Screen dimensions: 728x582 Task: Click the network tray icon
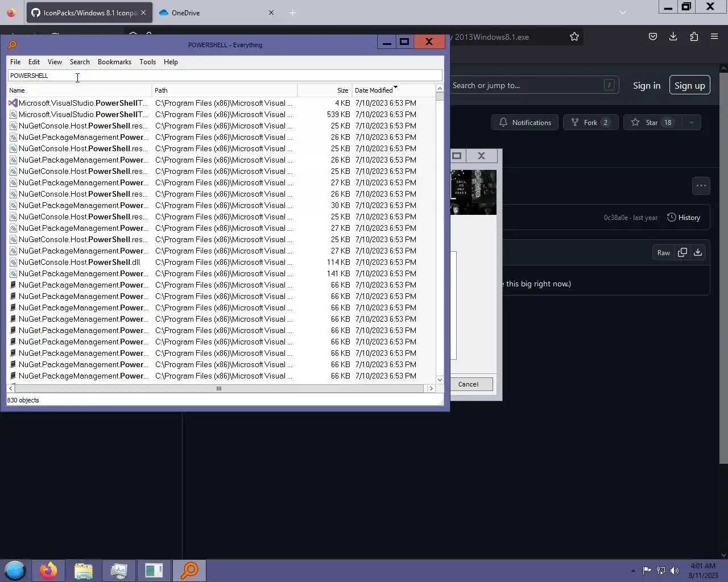pyautogui.click(x=661, y=571)
